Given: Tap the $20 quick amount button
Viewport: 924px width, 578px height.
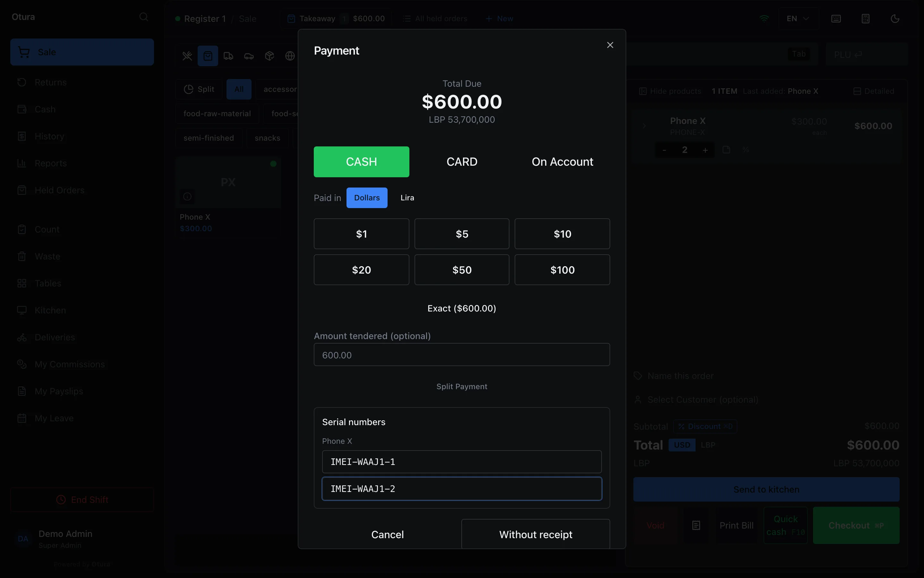Looking at the screenshot, I should [361, 270].
